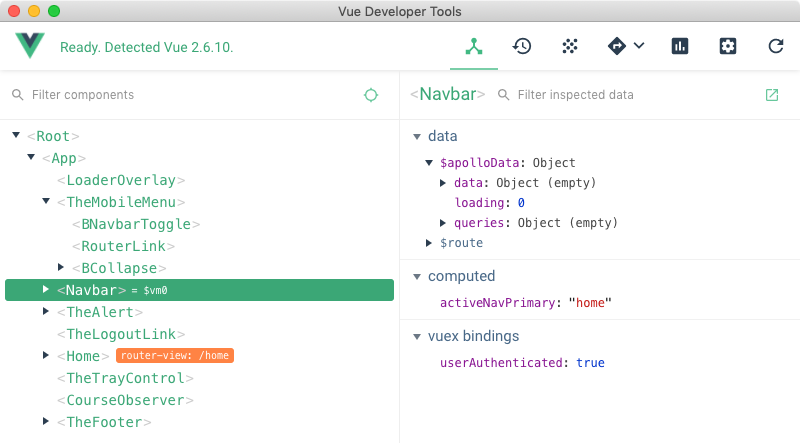Click the router-view /home badge
The height and width of the screenshot is (443, 800).
click(175, 355)
